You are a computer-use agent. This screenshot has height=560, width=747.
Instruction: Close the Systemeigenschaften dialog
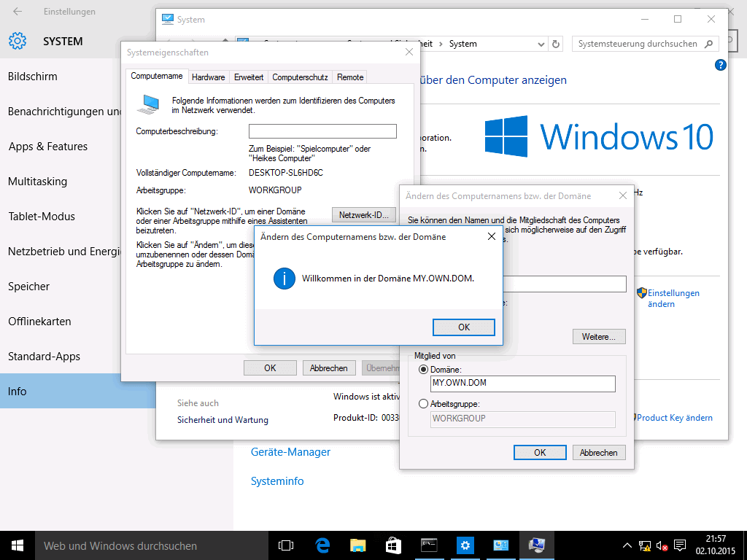tap(409, 52)
